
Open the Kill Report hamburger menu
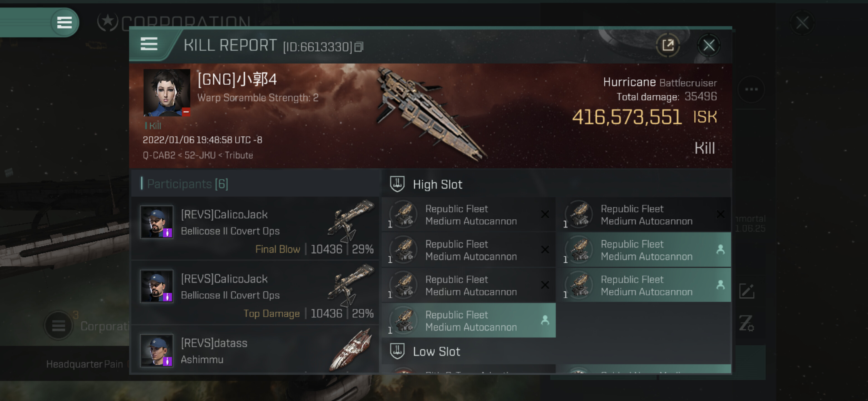pyautogui.click(x=149, y=44)
